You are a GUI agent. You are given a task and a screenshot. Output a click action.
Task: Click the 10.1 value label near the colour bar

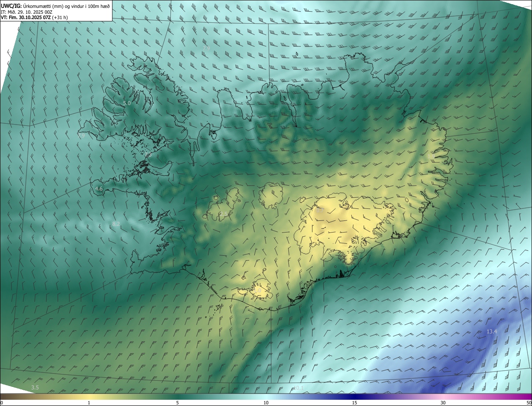pyautogui.click(x=299, y=388)
